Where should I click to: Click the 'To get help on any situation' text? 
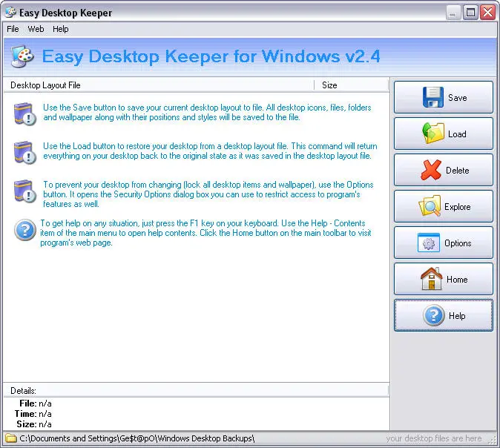coord(205,233)
